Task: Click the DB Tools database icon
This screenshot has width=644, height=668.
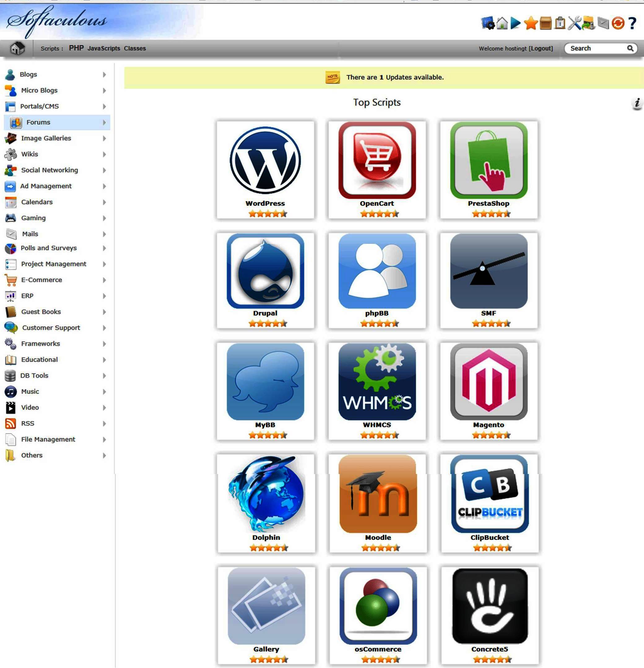Action: click(x=10, y=376)
